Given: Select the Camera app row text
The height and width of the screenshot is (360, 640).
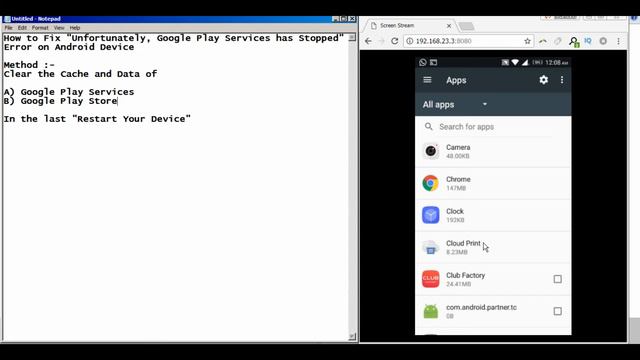Looking at the screenshot, I should coord(458,151).
